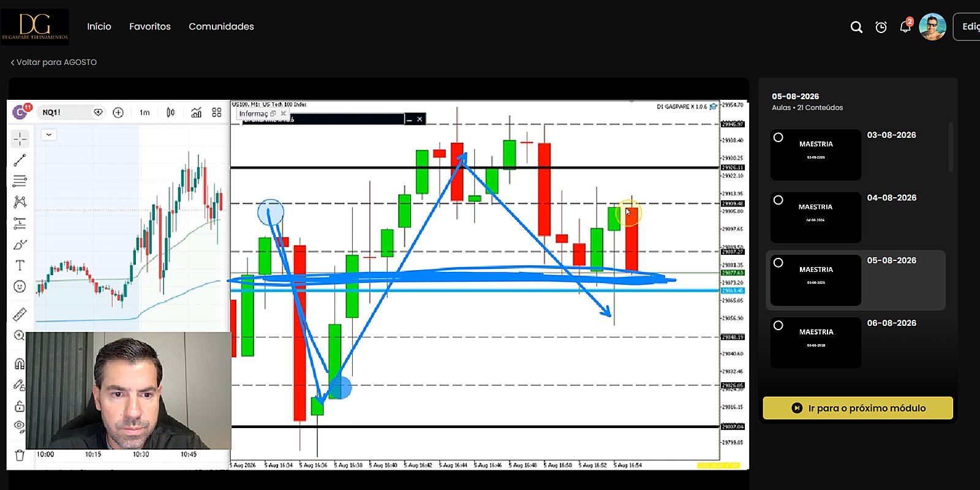Click the 10:15 time axis label
980x490 pixels.
coord(93,454)
